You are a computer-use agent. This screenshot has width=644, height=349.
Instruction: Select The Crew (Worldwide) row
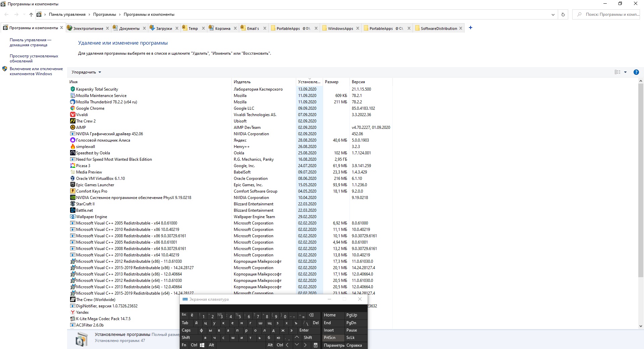click(x=124, y=300)
